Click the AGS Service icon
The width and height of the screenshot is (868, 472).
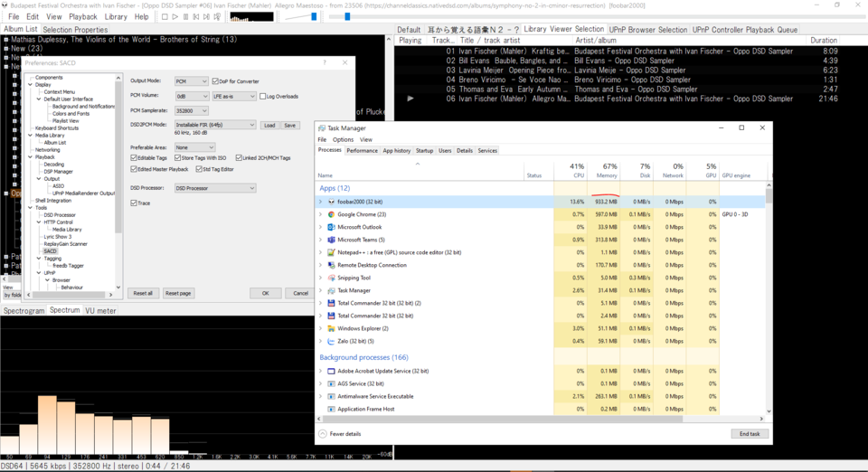[331, 384]
